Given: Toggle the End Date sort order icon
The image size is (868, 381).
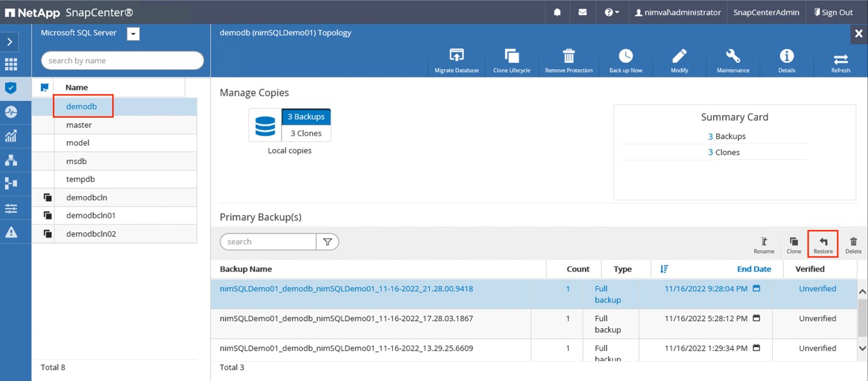Looking at the screenshot, I should (664, 269).
